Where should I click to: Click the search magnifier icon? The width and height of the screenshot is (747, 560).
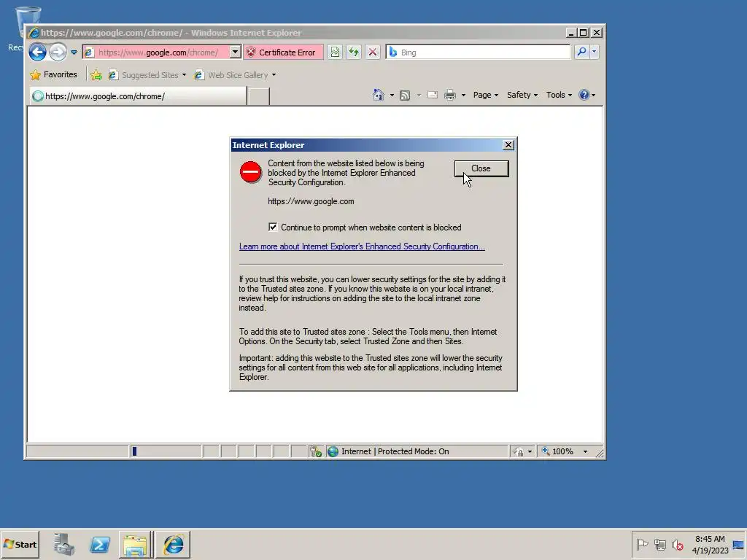(581, 52)
